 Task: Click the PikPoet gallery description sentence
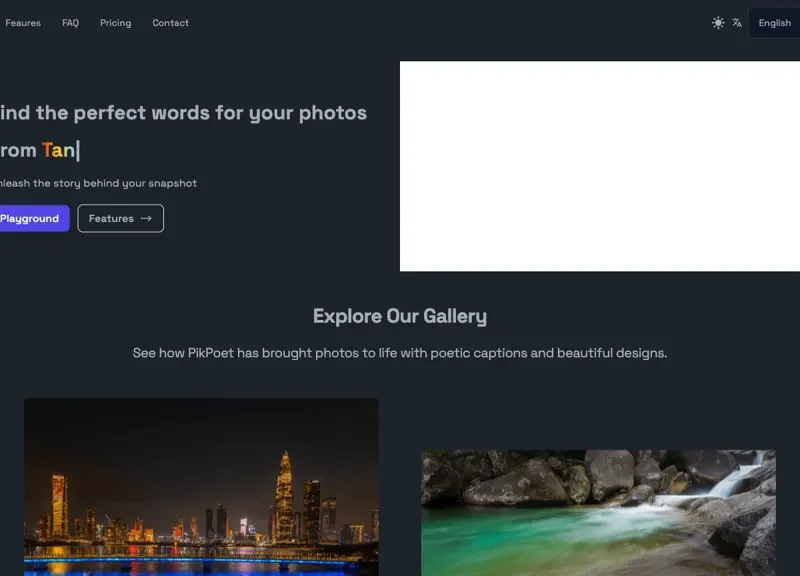[x=400, y=353]
